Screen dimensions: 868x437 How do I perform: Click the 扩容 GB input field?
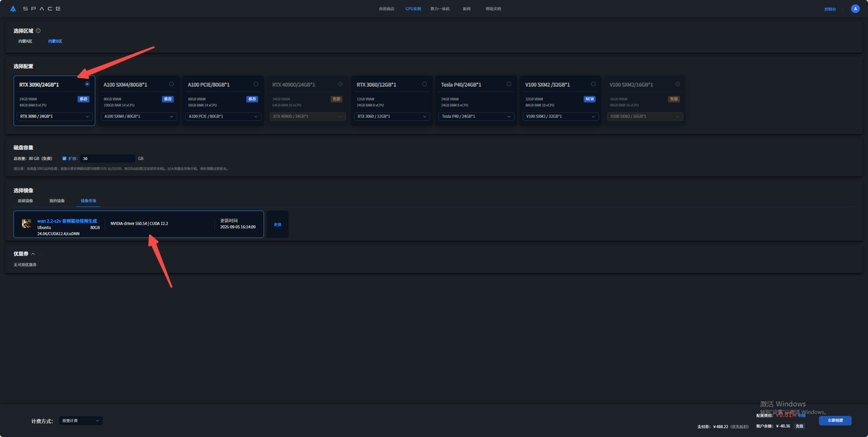pos(107,158)
